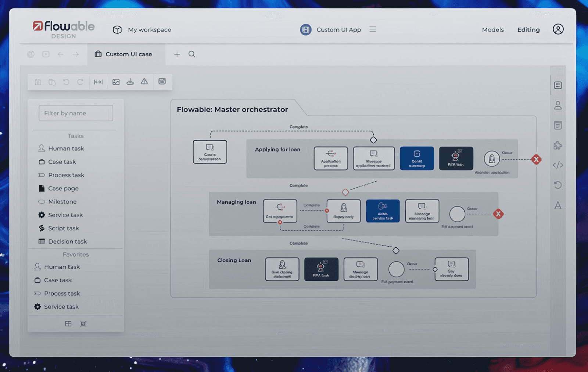Select the RPA task in Closing Loan
588x372 pixels.
[321, 269]
